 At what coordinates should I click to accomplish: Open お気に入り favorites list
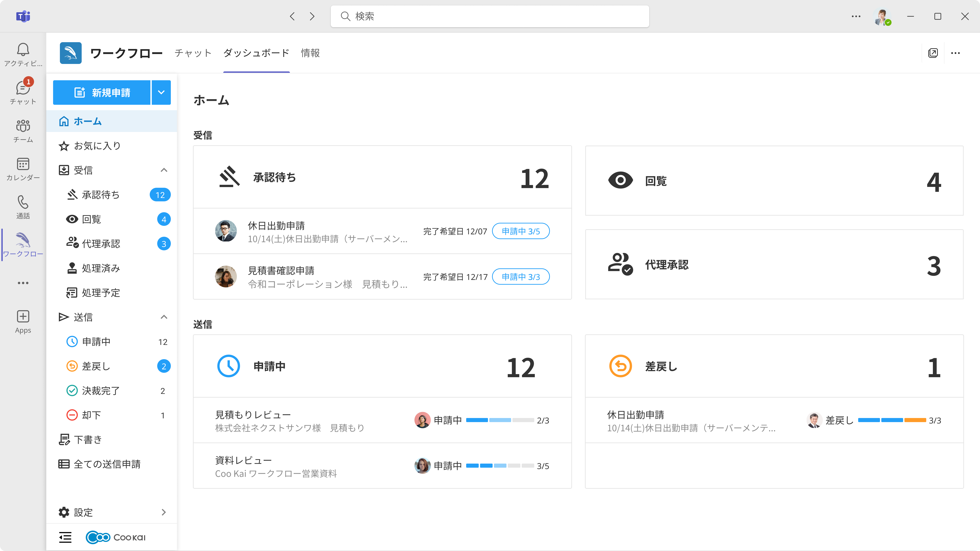[x=97, y=145]
